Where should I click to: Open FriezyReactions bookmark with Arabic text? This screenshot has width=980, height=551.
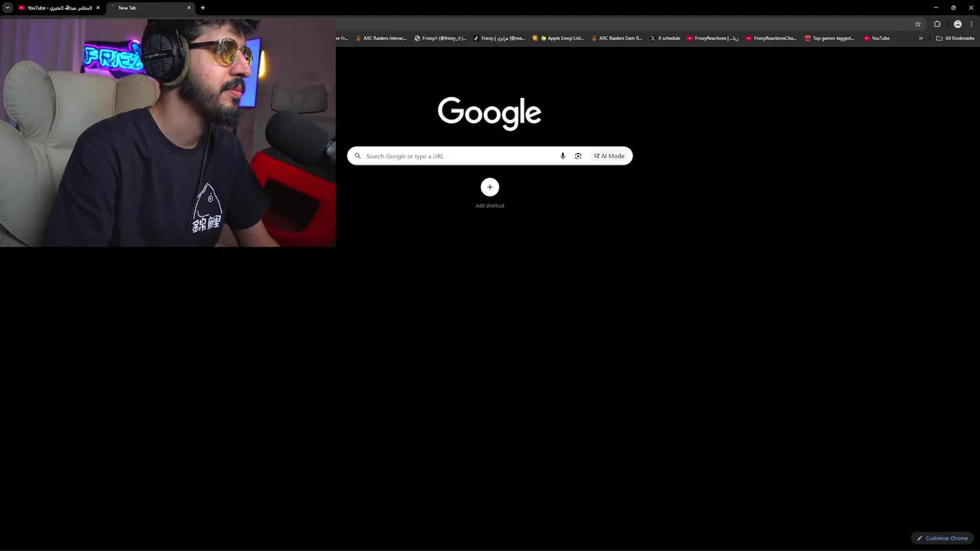(x=713, y=38)
